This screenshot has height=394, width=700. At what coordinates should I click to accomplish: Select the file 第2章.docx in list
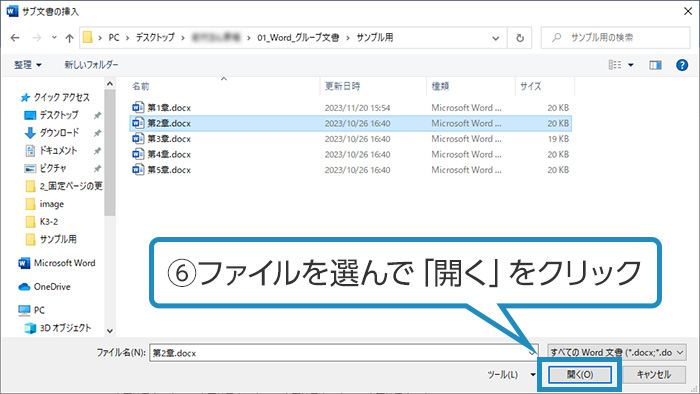pos(350,124)
